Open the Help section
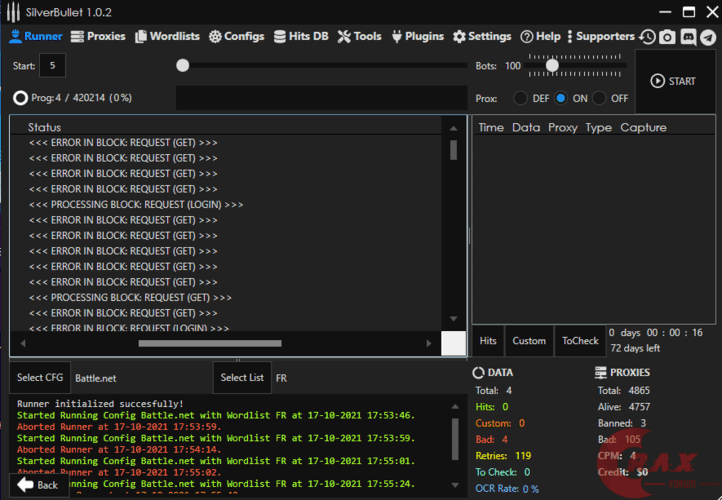The width and height of the screenshot is (722, 500). click(x=540, y=36)
